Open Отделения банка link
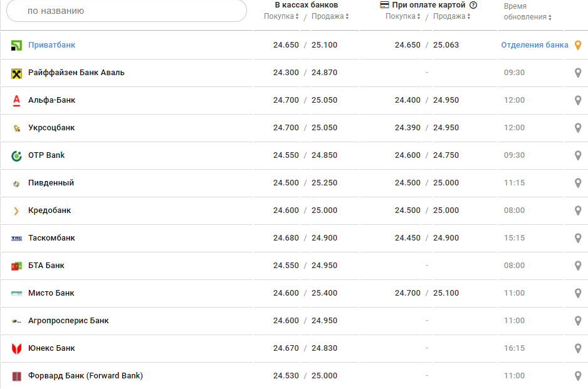Screen dimensions: 588x389 click(x=534, y=45)
